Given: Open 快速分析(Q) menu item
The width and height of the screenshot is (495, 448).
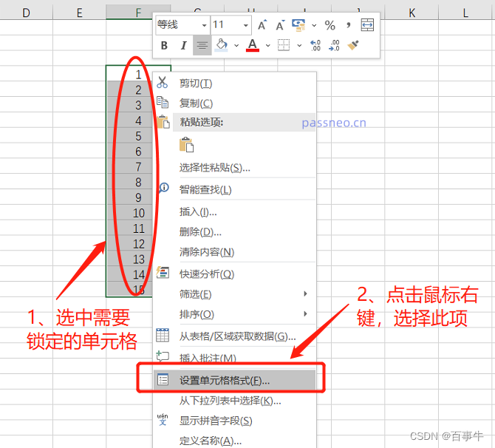Looking at the screenshot, I should tap(234, 274).
